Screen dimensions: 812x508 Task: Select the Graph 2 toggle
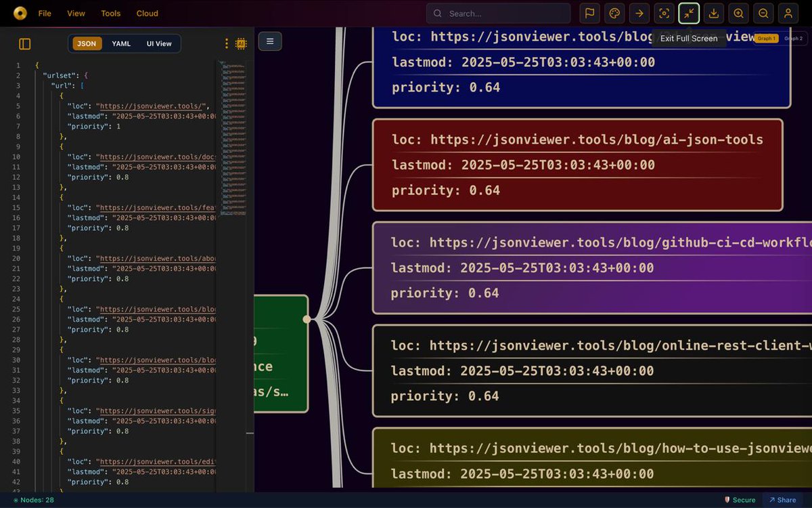click(x=793, y=39)
